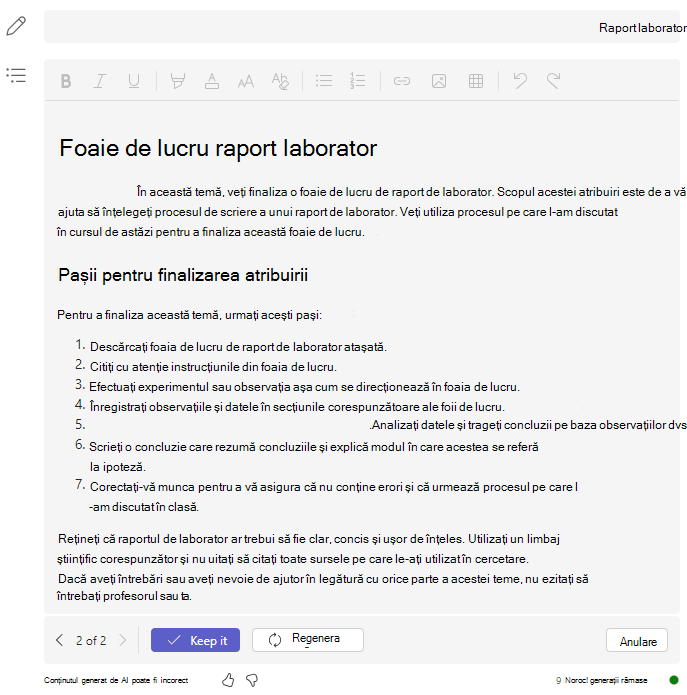The image size is (687, 695).
Task: Click list item Citiți cu atenție instrucțiunile
Action: pos(213,367)
